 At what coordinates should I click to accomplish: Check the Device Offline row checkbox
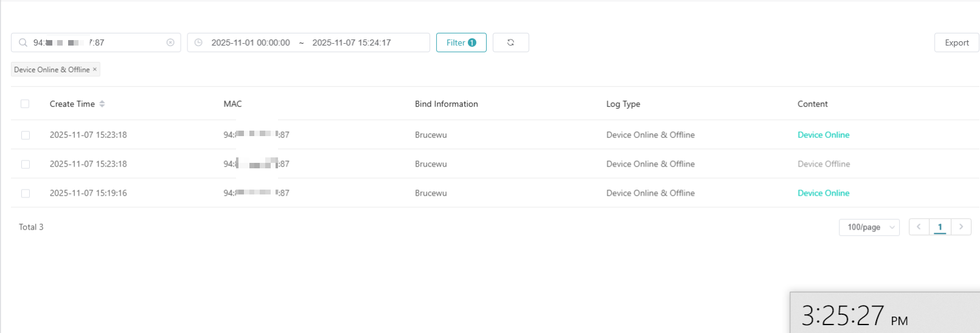(26, 164)
